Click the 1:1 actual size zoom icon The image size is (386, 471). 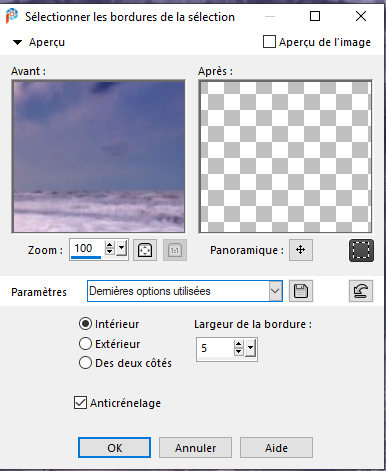pos(175,250)
